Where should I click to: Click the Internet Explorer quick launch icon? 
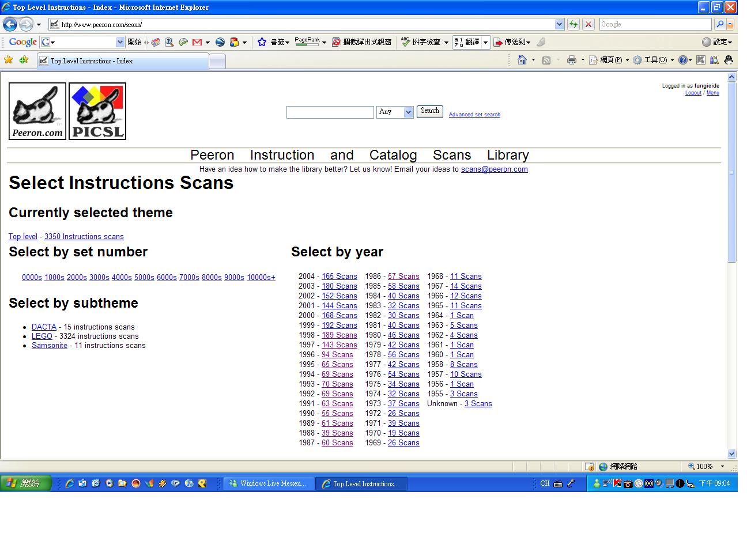[x=70, y=483]
